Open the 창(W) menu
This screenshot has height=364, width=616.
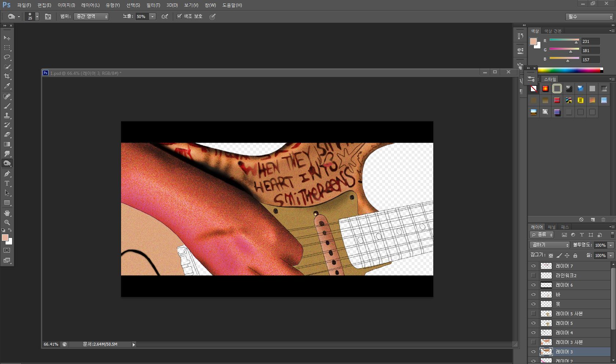pyautogui.click(x=210, y=5)
